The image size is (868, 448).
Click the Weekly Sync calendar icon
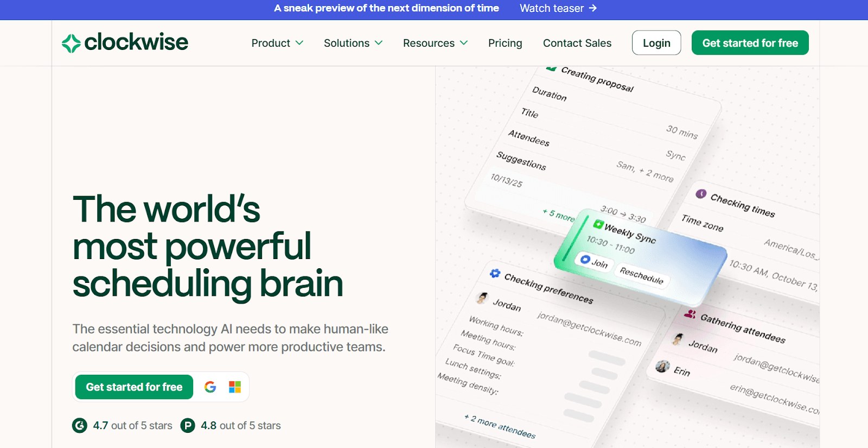(598, 224)
